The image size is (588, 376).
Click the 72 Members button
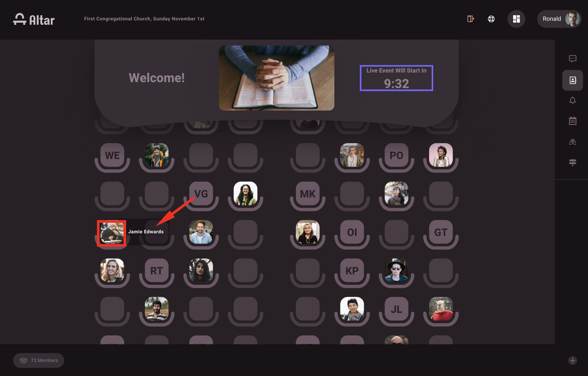click(39, 360)
